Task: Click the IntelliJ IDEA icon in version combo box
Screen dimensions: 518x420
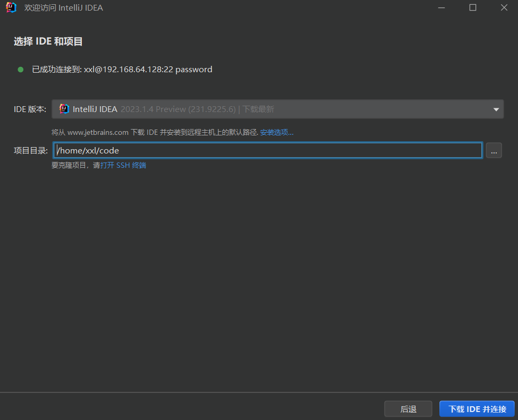Action: coord(64,109)
